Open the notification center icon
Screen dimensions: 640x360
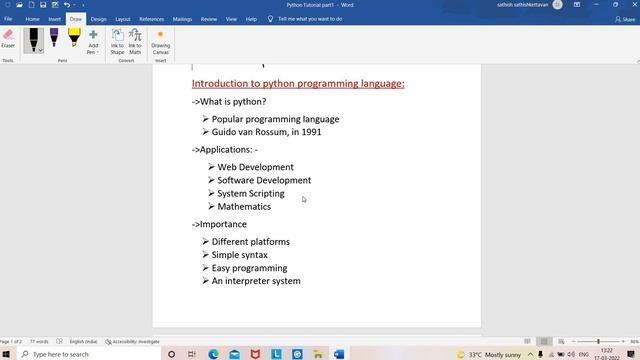tap(631, 354)
